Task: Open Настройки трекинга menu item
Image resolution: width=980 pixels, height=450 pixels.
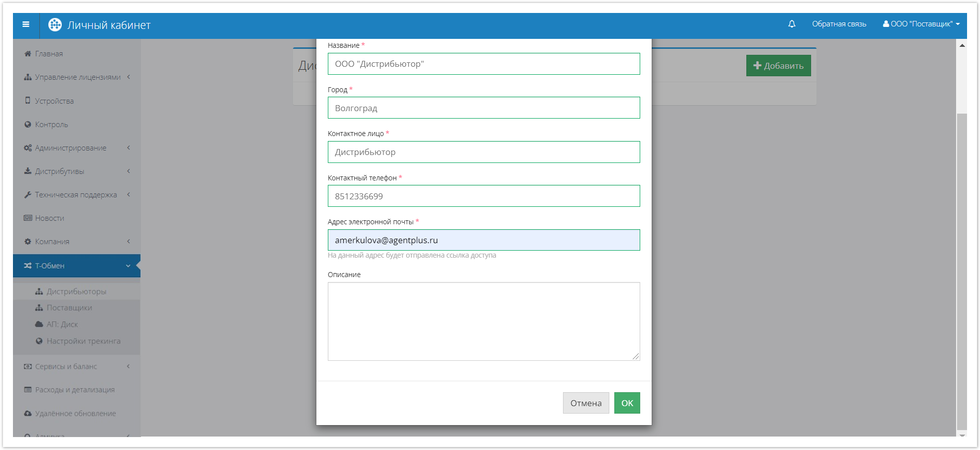Action: (x=83, y=341)
